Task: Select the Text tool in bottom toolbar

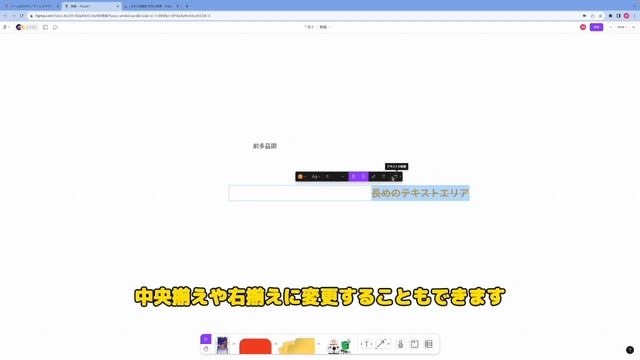Action: [x=366, y=344]
